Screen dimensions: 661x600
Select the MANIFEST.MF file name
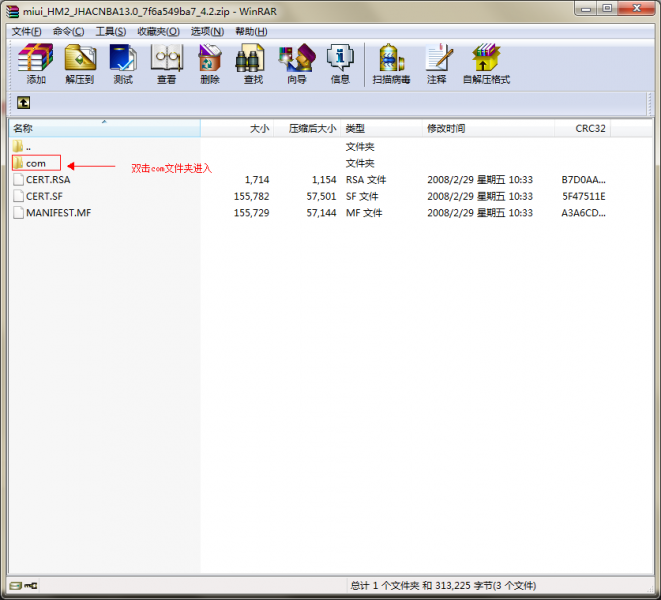pyautogui.click(x=59, y=213)
